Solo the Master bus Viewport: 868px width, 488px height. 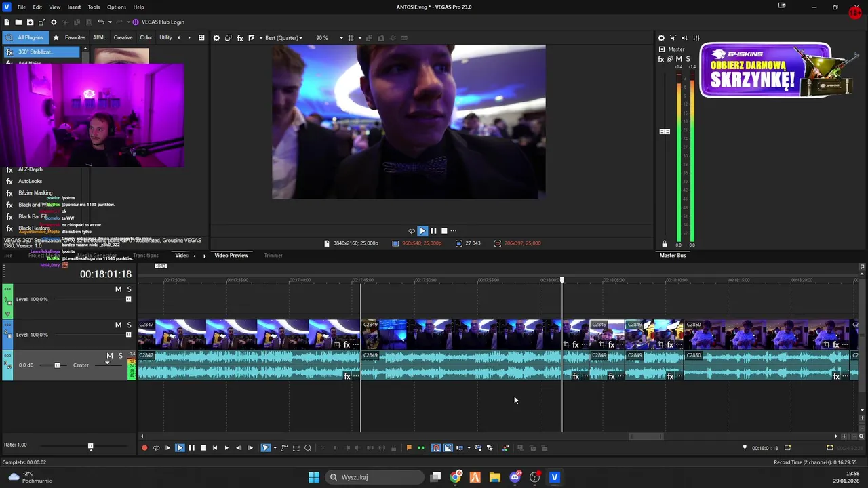(688, 60)
